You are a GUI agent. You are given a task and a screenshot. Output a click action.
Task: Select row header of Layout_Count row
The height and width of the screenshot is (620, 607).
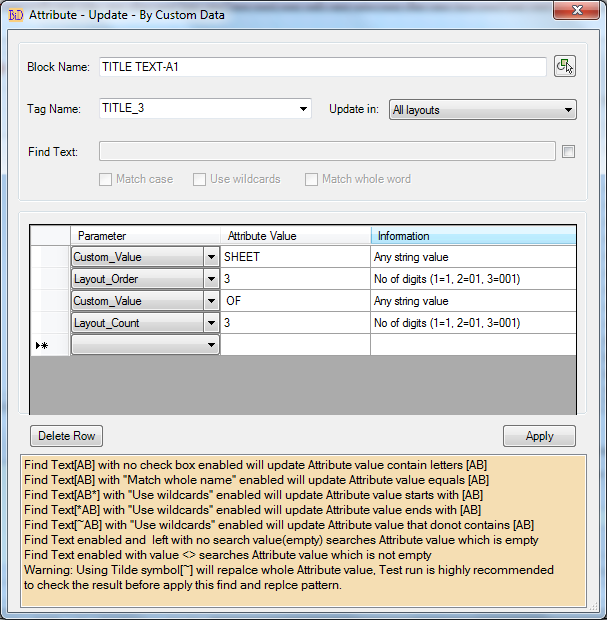click(50, 323)
